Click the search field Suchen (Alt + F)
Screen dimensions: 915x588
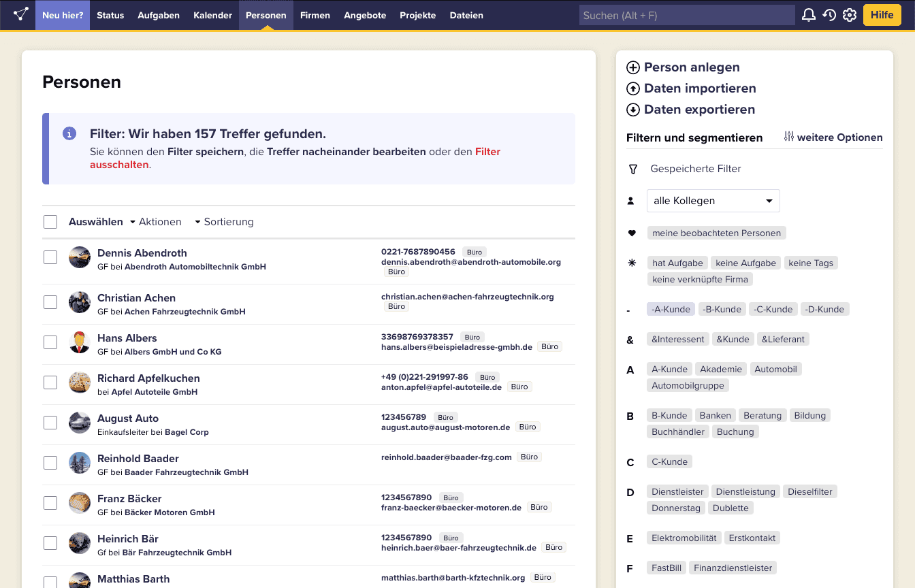click(x=686, y=14)
